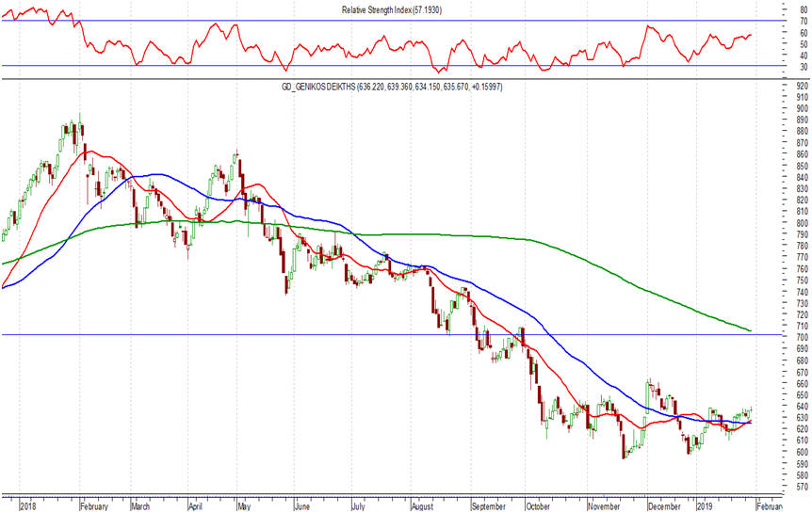
Task: Select the November month label
Action: (x=604, y=506)
